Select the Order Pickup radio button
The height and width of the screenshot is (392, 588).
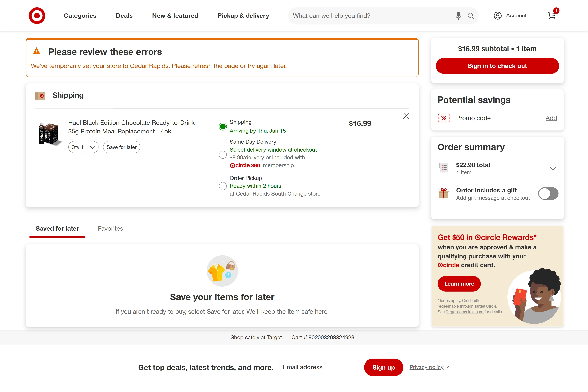[222, 186]
